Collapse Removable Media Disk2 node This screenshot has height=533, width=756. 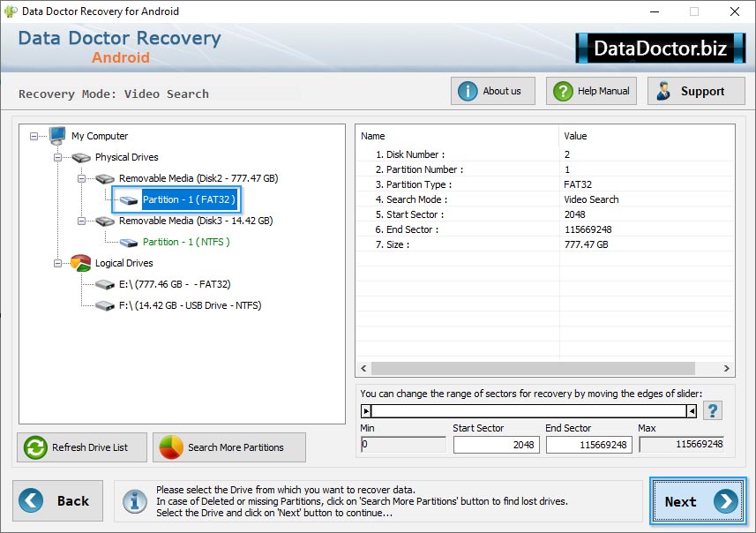[x=81, y=178]
